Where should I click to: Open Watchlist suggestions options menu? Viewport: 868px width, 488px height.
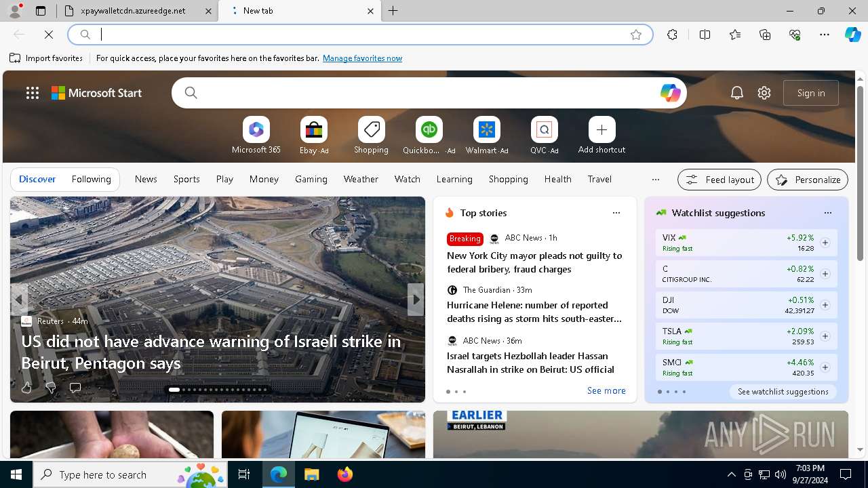(x=827, y=213)
